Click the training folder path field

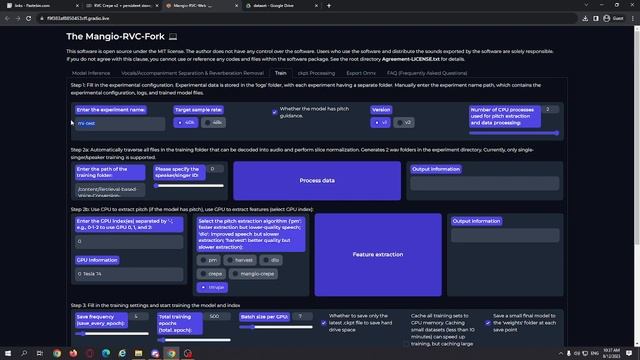click(x=110, y=190)
